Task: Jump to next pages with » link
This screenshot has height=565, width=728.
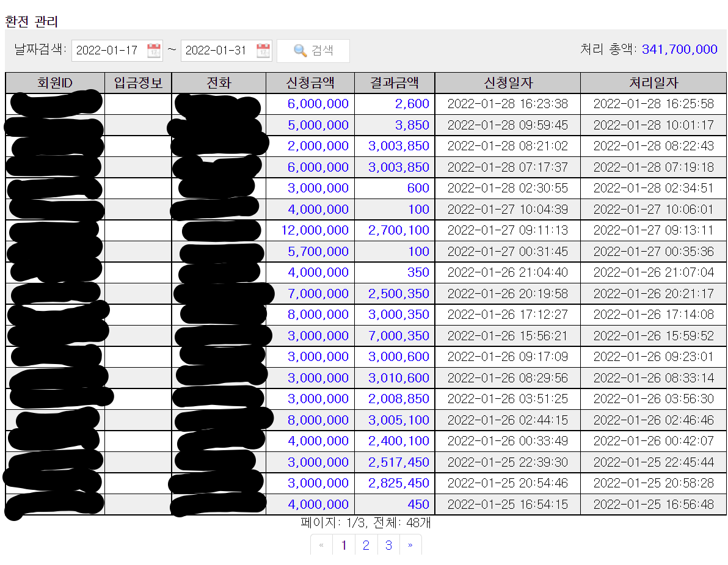Action: 410,545
